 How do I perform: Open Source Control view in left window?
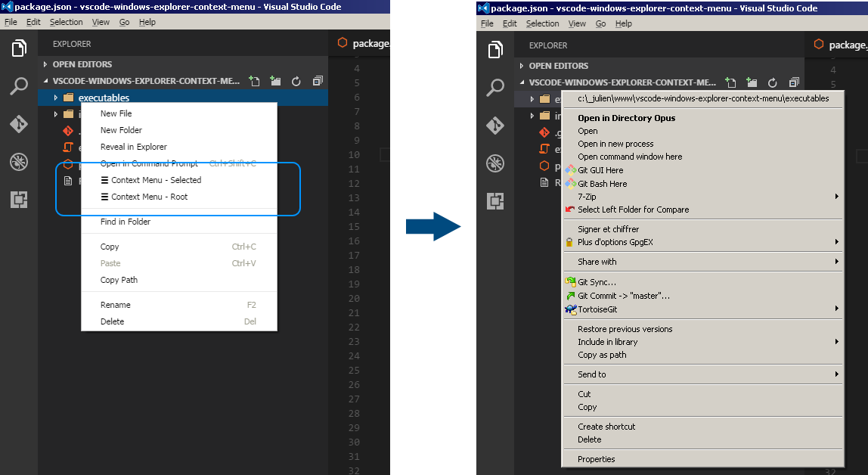[x=19, y=123]
